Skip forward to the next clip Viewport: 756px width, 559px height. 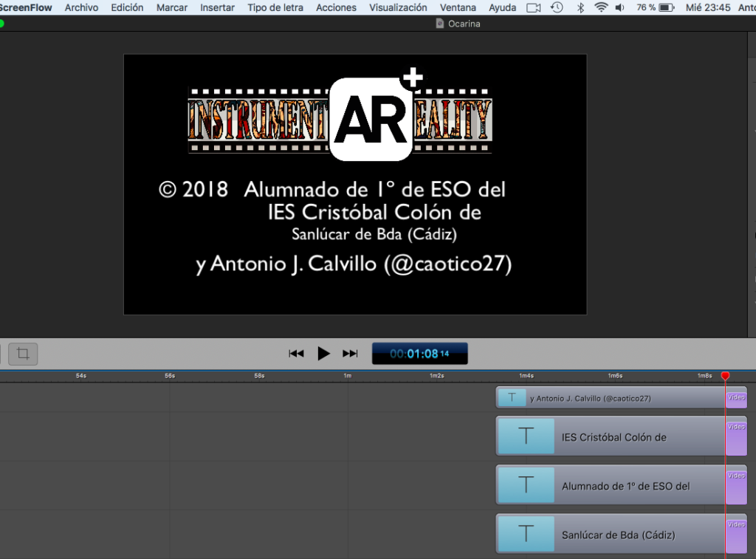350,354
